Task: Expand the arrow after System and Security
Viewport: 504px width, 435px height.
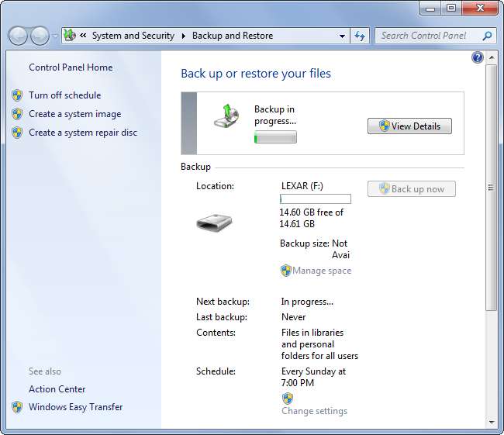Action: [x=184, y=36]
